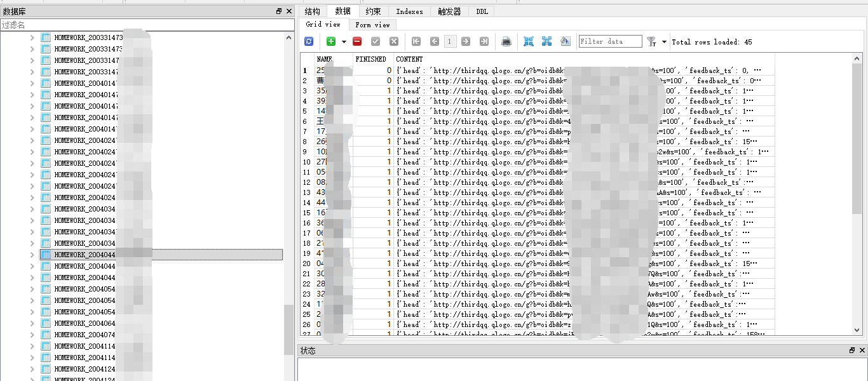The height and width of the screenshot is (381, 868).
Task: Switch to the DDL tab
Action: click(482, 11)
